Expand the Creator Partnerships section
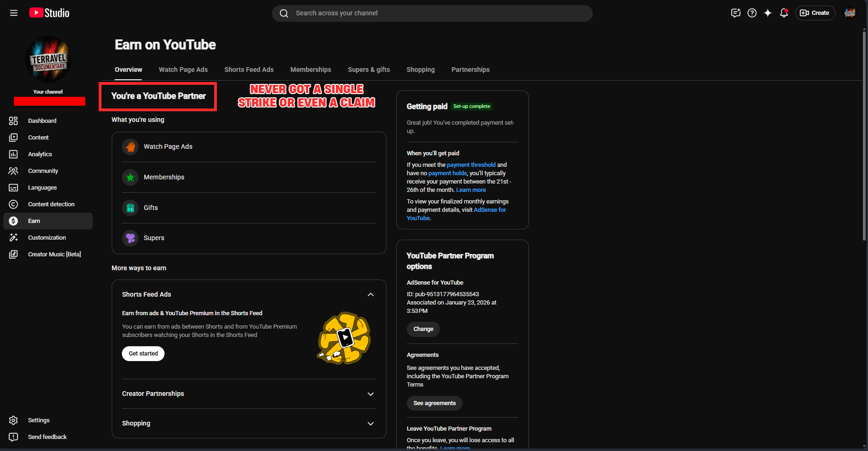 [370, 394]
